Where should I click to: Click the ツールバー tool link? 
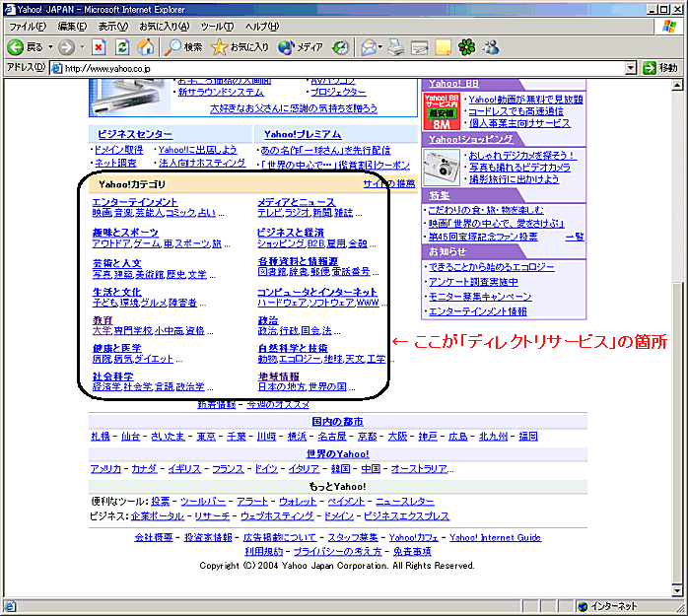(x=203, y=502)
